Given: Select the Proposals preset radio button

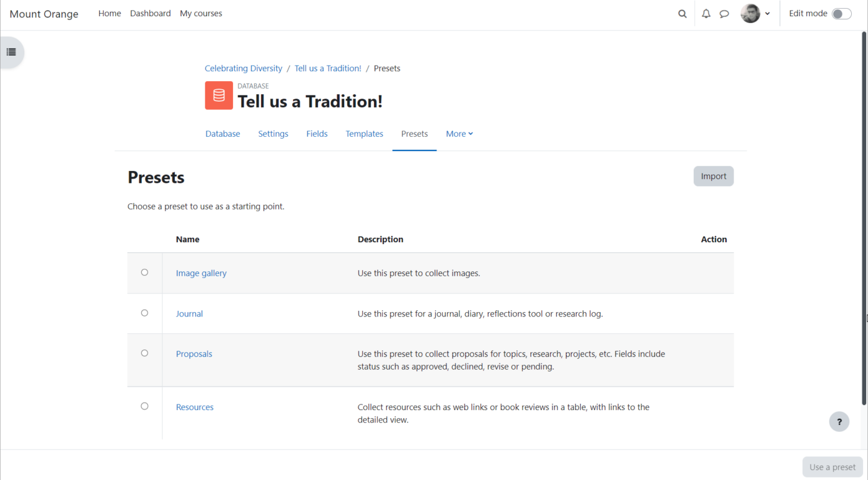Looking at the screenshot, I should coord(144,352).
